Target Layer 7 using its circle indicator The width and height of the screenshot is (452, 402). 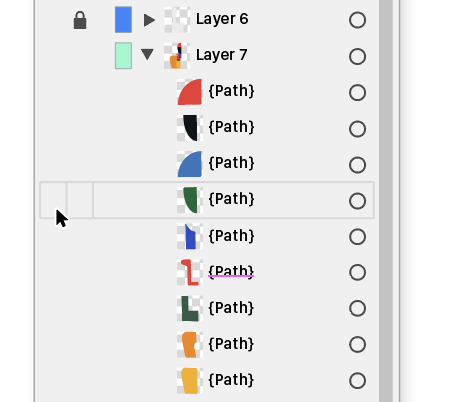[357, 56]
